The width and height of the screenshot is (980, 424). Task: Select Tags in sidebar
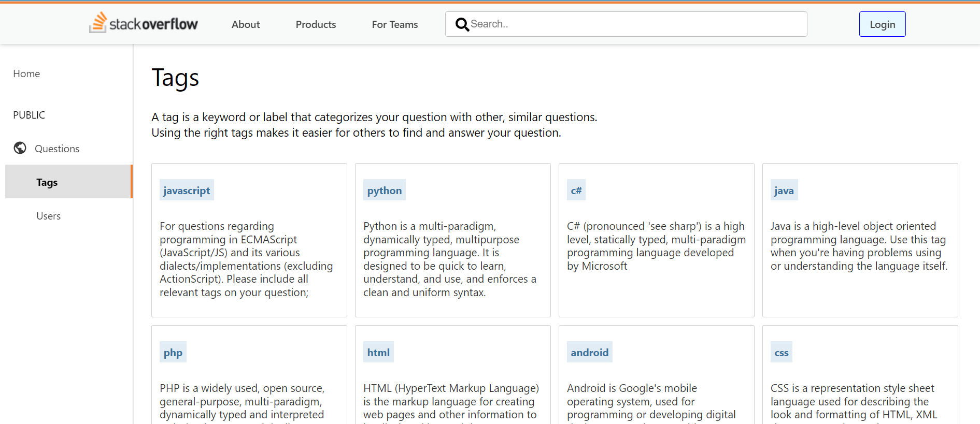tap(69, 182)
